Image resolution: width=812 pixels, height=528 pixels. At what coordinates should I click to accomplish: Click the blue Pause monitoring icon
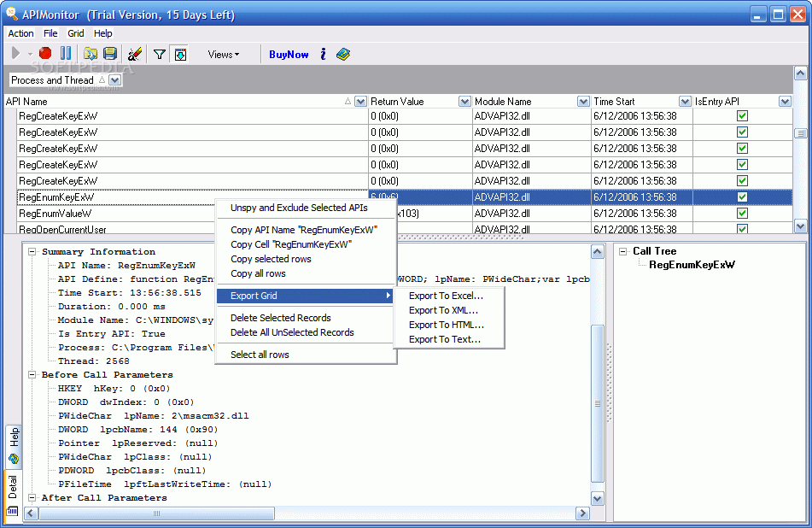pyautogui.click(x=66, y=53)
